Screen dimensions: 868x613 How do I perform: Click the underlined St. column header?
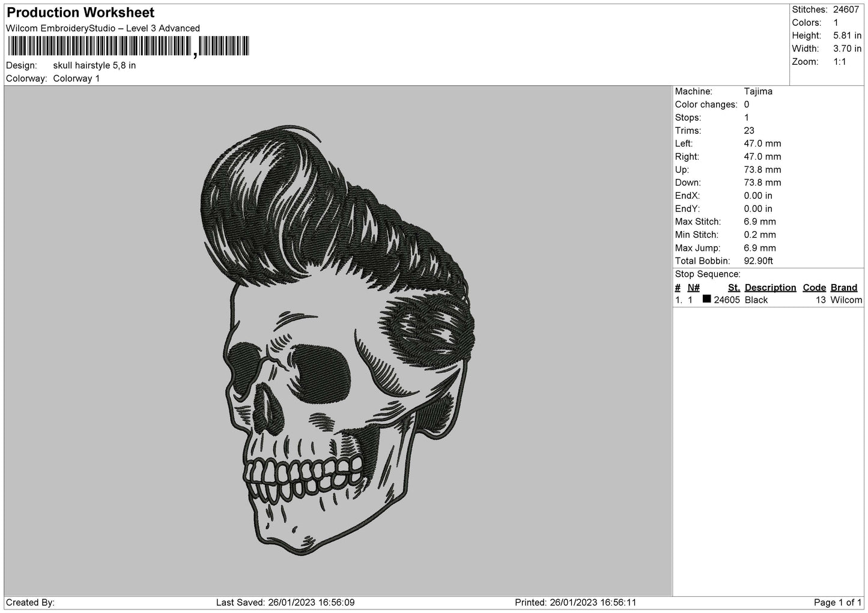tap(733, 288)
